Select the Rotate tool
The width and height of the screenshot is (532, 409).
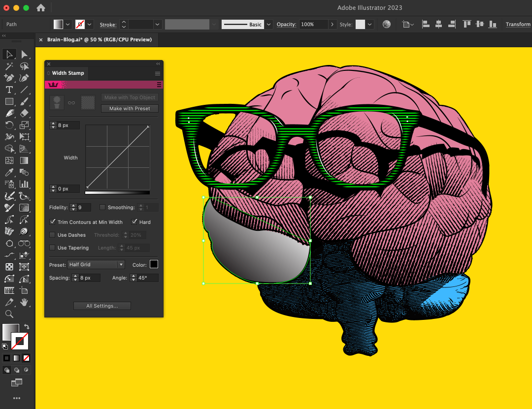pyautogui.click(x=9, y=125)
